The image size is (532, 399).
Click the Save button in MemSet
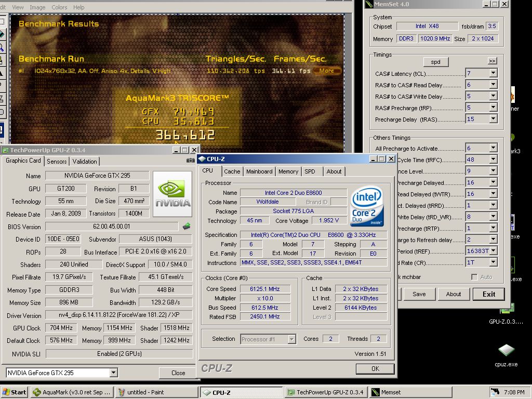[419, 294]
